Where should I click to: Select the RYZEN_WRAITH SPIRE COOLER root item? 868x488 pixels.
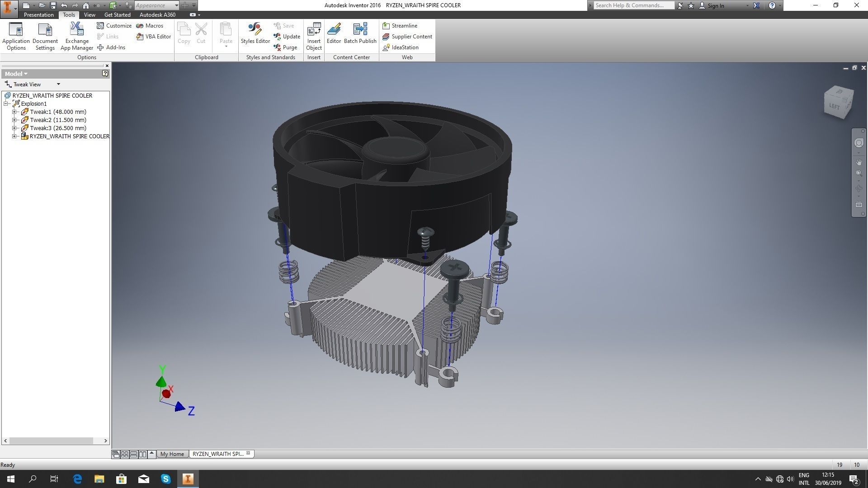click(52, 96)
